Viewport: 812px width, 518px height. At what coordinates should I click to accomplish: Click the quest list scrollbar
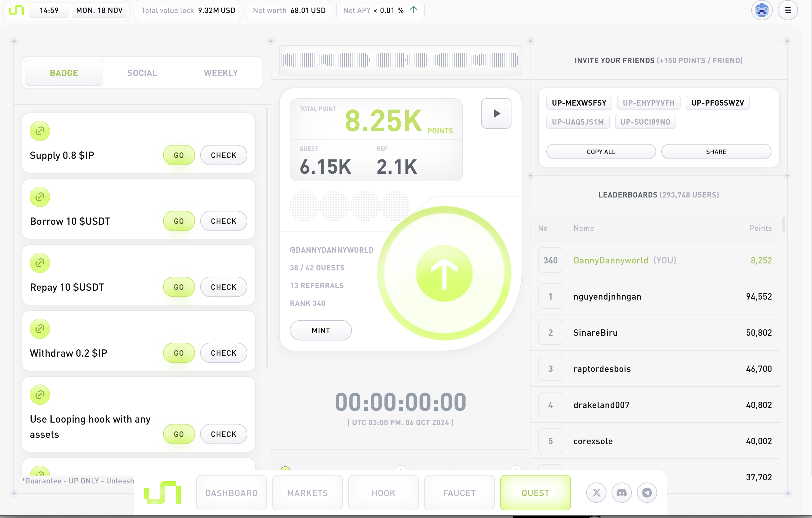point(267,236)
